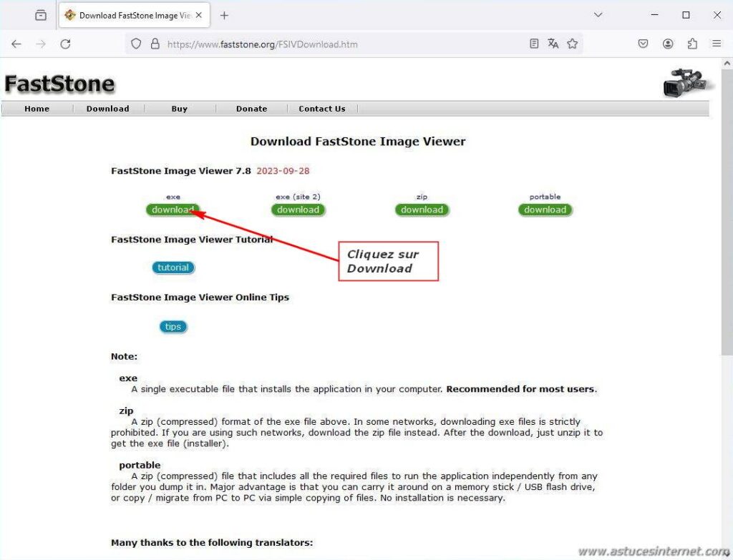
Task: Click the browser address bar
Action: click(322, 44)
